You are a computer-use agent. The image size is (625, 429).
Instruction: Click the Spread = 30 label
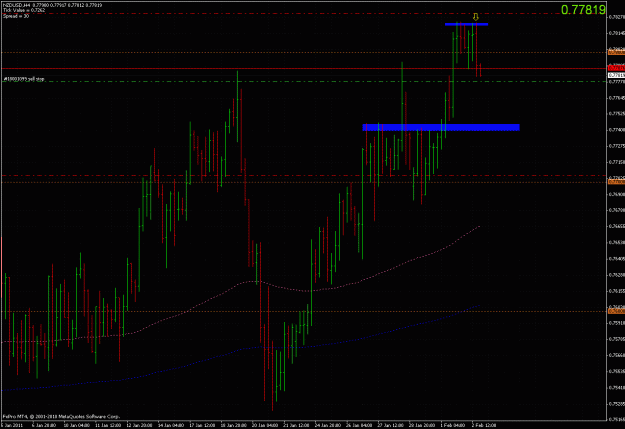[x=16, y=16]
